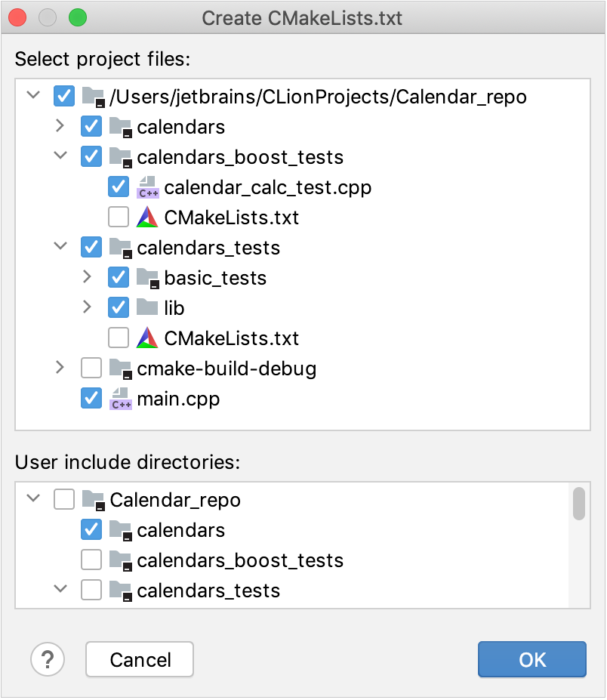Image resolution: width=607 pixels, height=700 pixels.
Task: Click the CMake icon next to CMakeLists.txt under calendars_boost_tests
Action: [146, 217]
